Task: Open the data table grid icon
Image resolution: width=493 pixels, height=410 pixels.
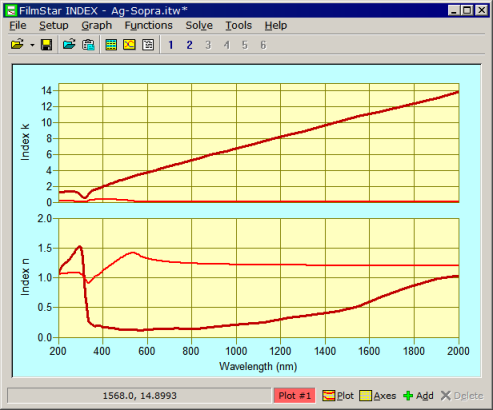Action: [111, 44]
